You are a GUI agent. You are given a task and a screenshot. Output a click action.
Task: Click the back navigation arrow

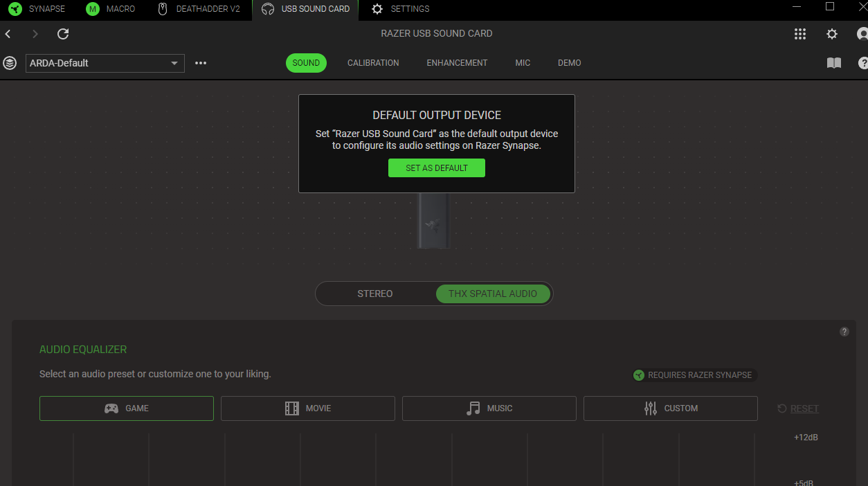8,34
